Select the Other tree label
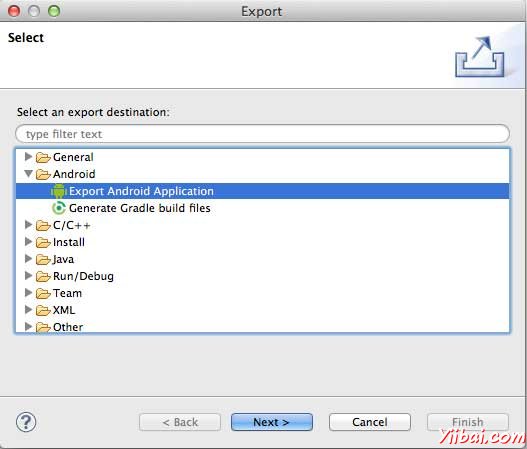The width and height of the screenshot is (527, 449). (x=68, y=327)
